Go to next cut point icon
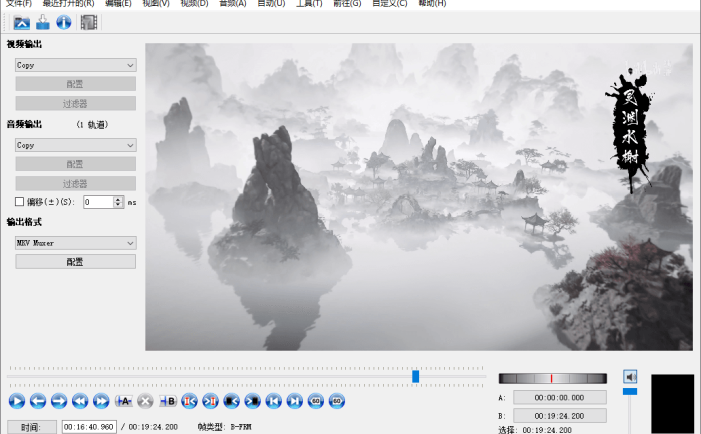Viewport: 701px width, 434px height. pos(210,401)
